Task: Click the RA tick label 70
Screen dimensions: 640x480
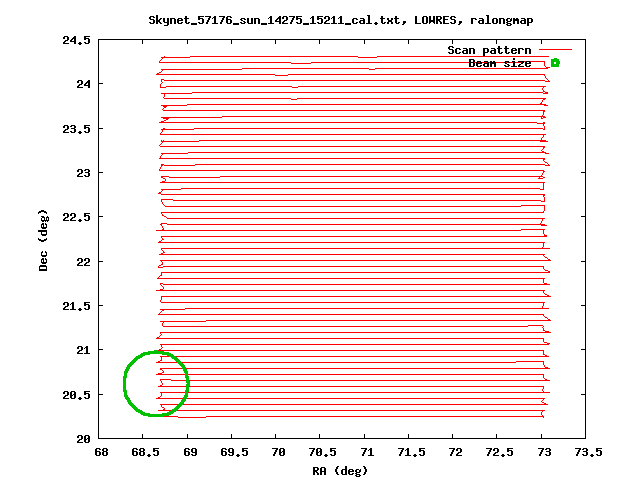Action: click(x=278, y=452)
